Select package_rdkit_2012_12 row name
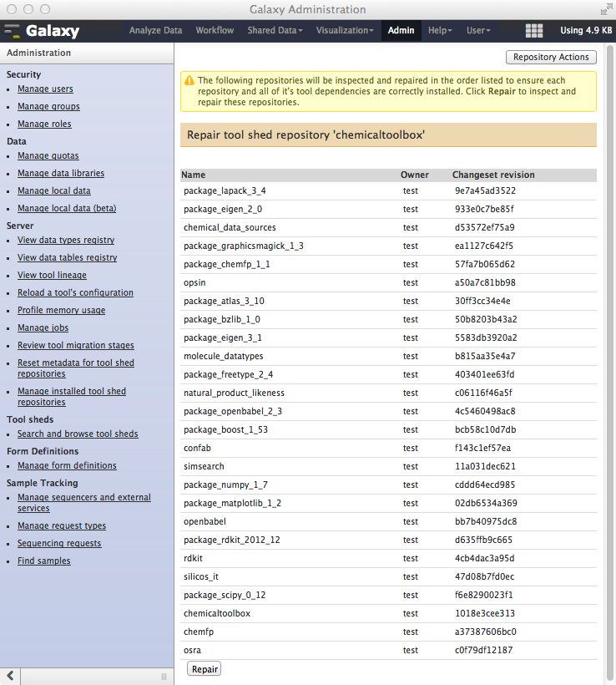The height and width of the screenshot is (685, 616). tap(232, 540)
